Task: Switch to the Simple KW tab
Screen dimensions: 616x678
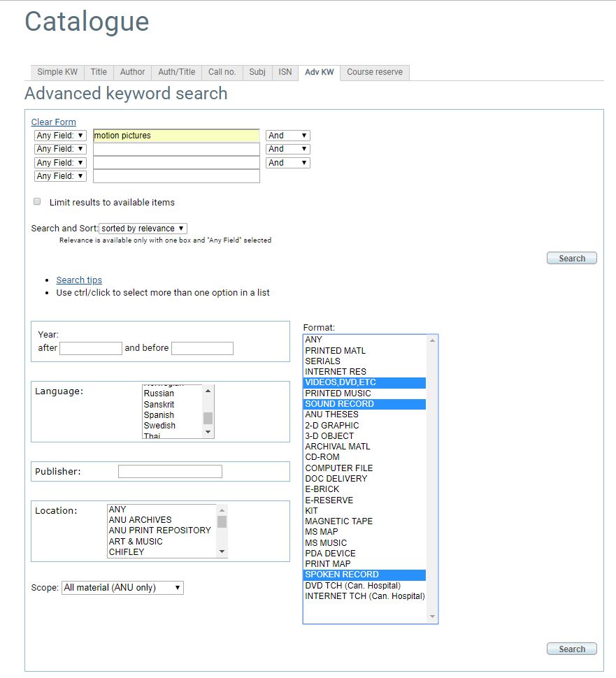Action: [57, 72]
